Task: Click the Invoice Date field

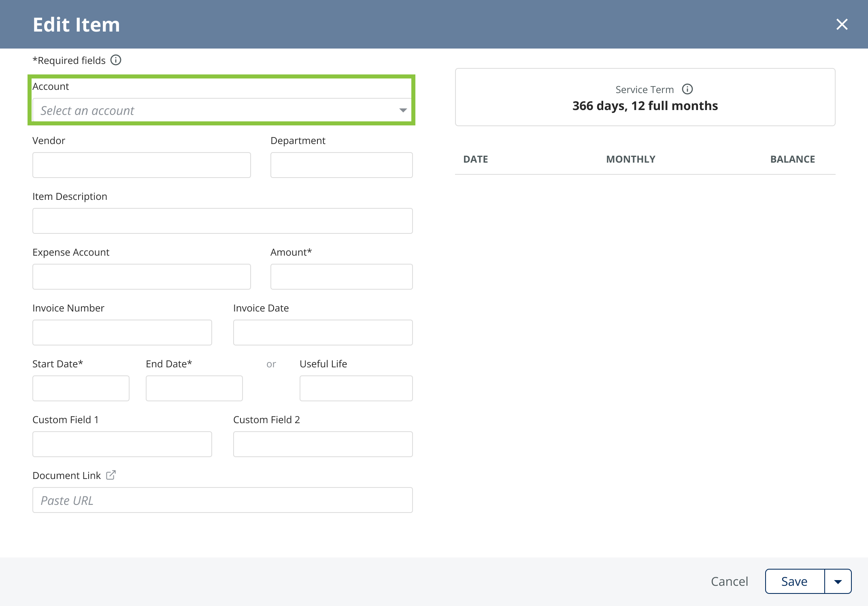Action: coord(323,333)
